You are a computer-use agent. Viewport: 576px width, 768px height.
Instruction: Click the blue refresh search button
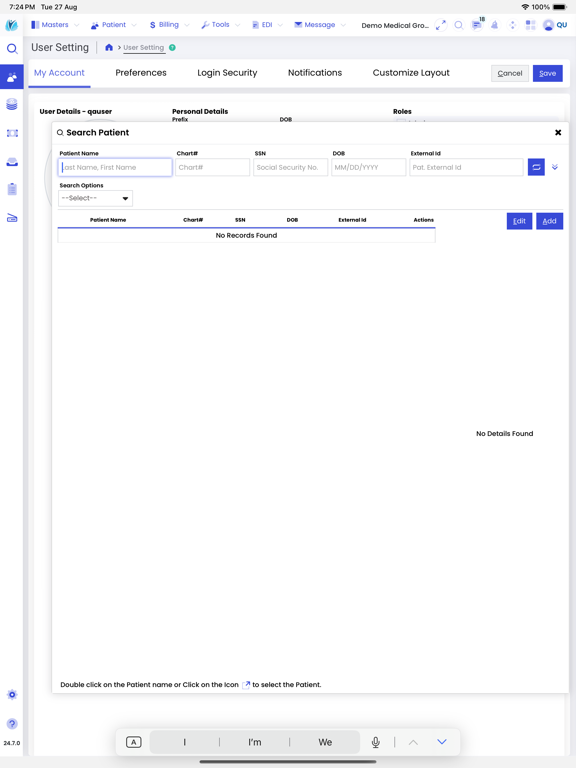pyautogui.click(x=536, y=167)
